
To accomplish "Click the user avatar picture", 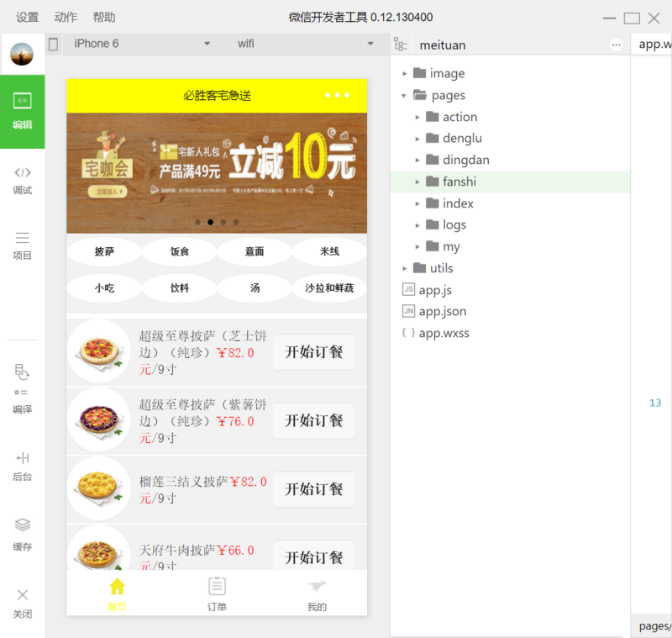I will [22, 54].
